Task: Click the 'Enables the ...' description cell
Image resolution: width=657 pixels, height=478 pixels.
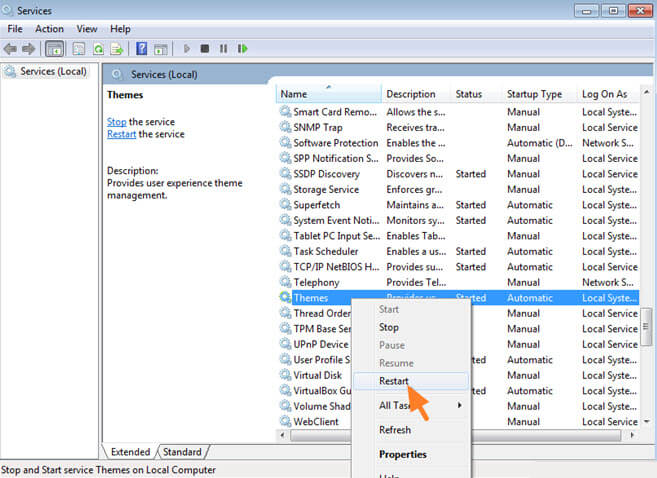Action: 416,142
